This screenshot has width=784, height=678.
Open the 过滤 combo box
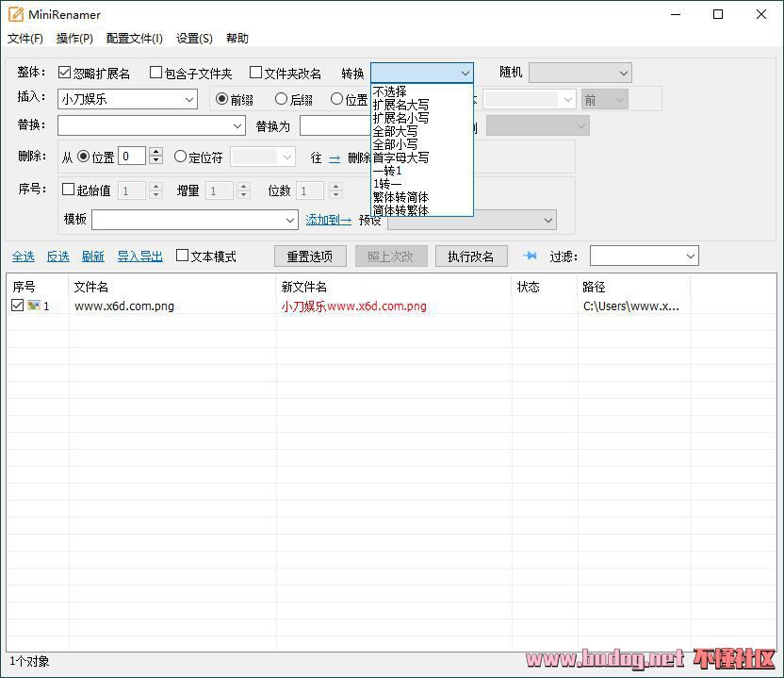coord(644,256)
